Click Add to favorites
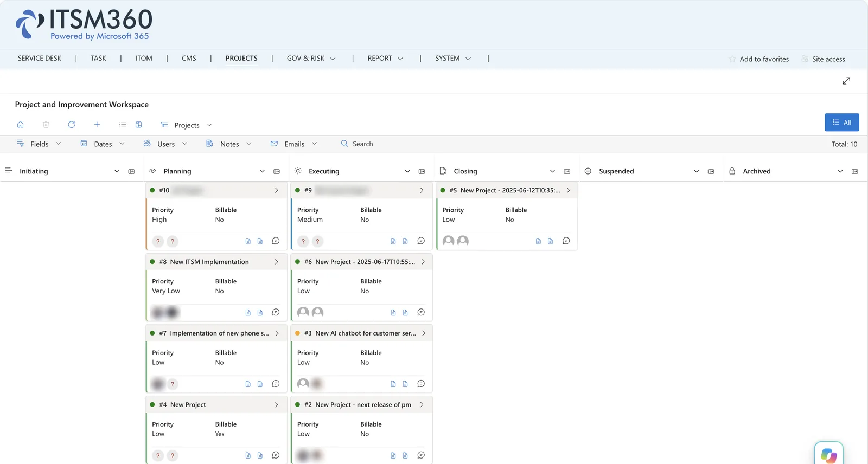Image resolution: width=868 pixels, height=464 pixels. (758, 59)
